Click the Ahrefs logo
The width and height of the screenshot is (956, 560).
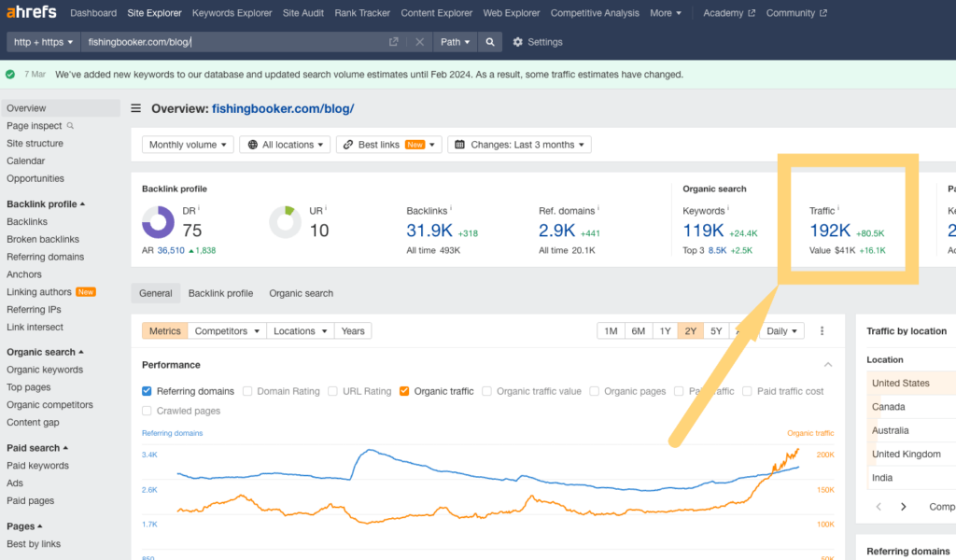[31, 11]
